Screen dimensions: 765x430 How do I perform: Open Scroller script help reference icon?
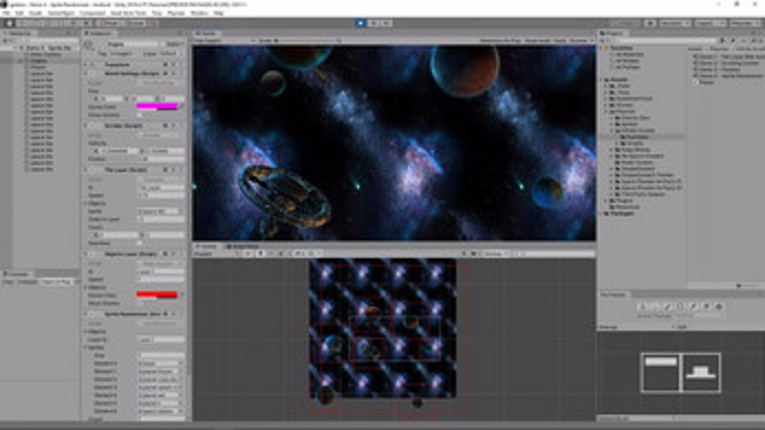[165, 125]
